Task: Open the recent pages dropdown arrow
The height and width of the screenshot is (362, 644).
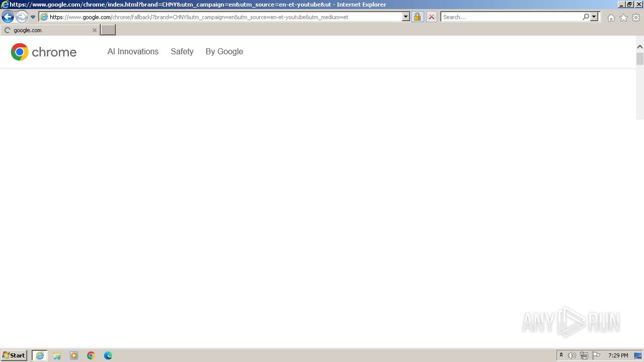Action: [33, 17]
